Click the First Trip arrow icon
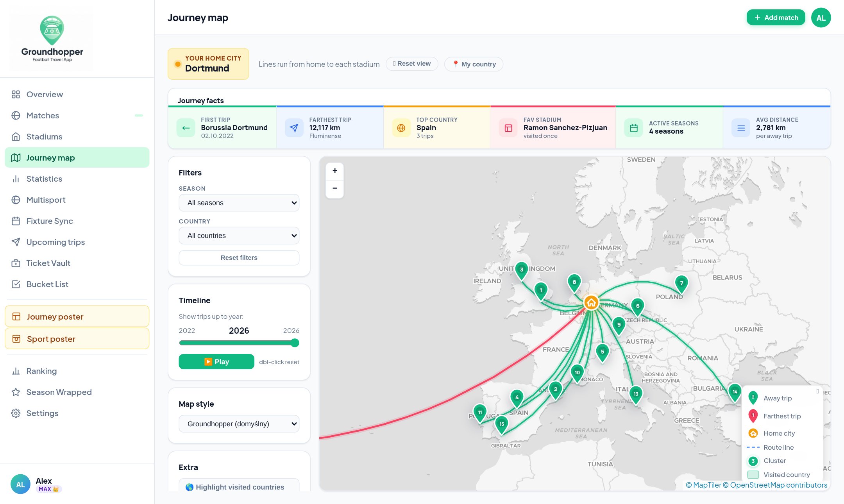This screenshot has height=504, width=844. click(186, 128)
